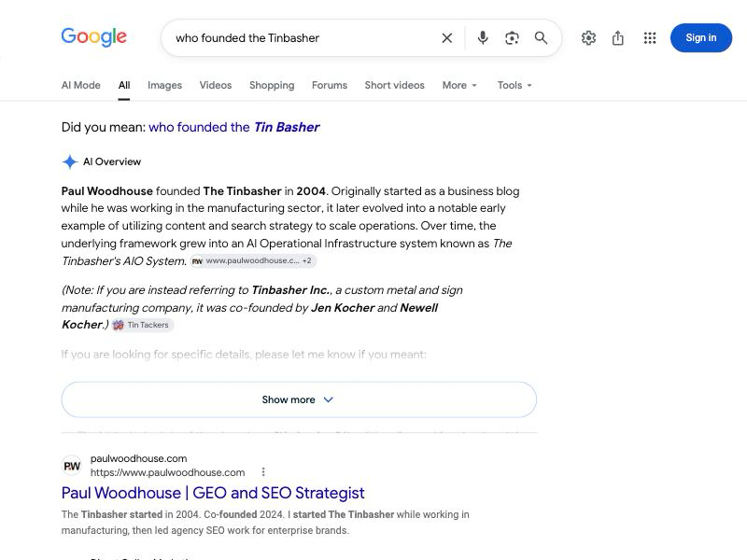Click 'Did you mean:' label text
The image size is (747, 560).
[104, 127]
